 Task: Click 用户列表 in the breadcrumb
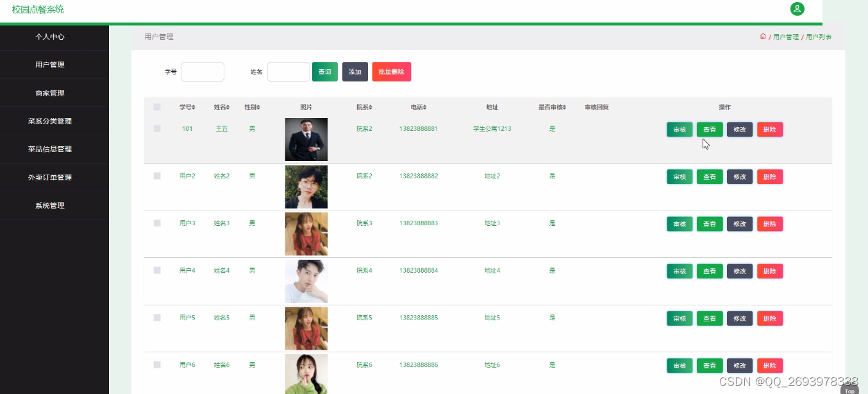click(819, 37)
